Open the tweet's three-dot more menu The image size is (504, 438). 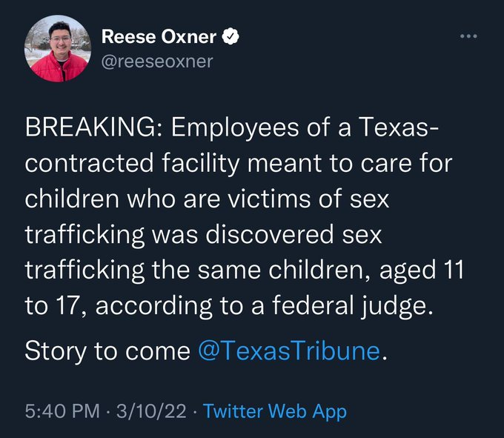469,36
